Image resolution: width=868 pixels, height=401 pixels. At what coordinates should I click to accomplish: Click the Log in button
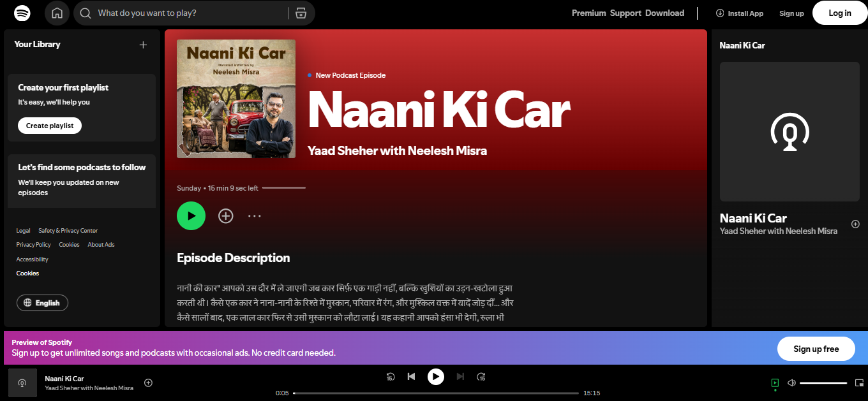point(839,13)
